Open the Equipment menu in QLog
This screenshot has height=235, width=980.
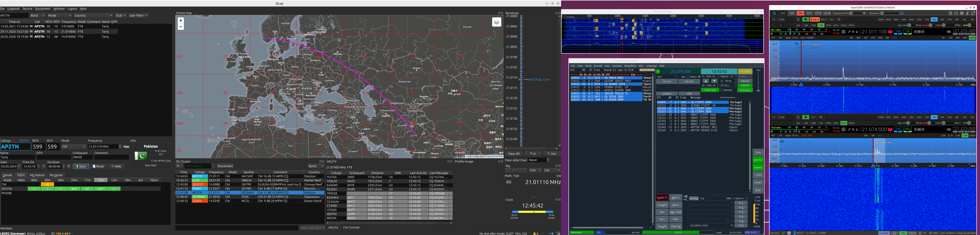[x=43, y=9]
